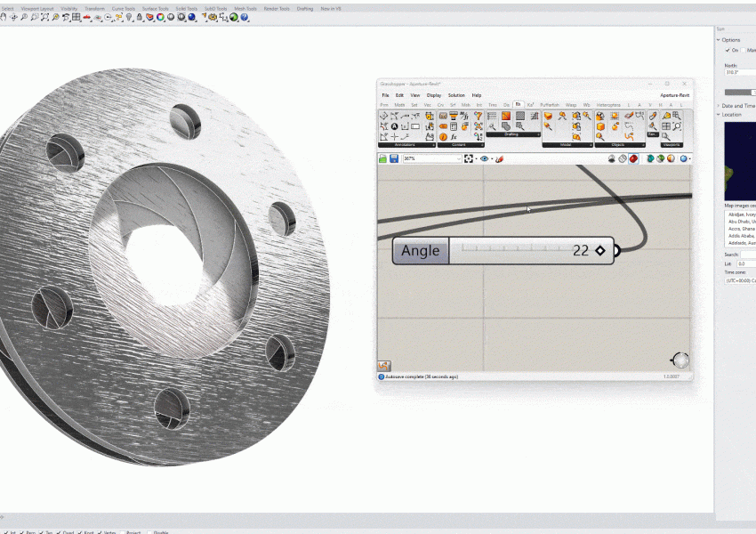
Task: Click the Angle number slider track
Action: point(511,250)
